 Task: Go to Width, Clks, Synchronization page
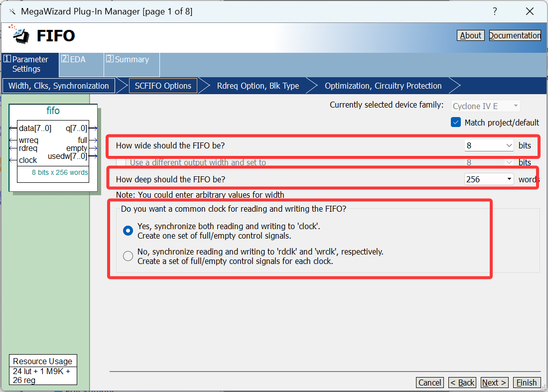coord(59,86)
